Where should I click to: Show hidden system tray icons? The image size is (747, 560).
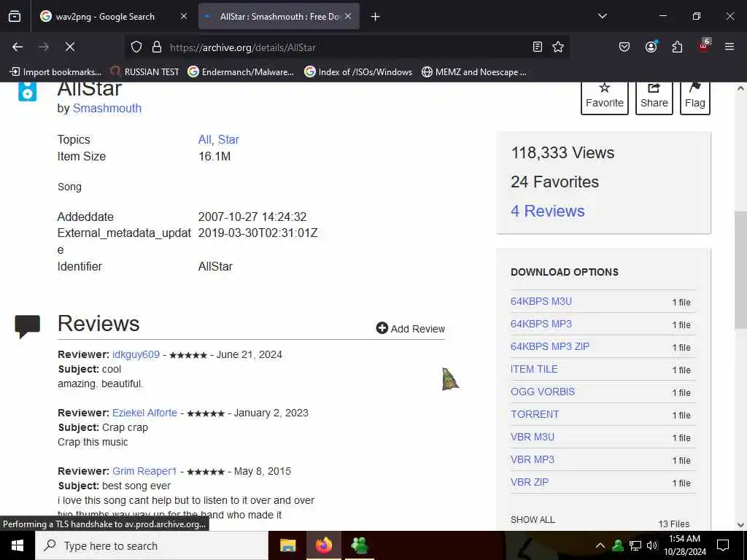coord(600,545)
